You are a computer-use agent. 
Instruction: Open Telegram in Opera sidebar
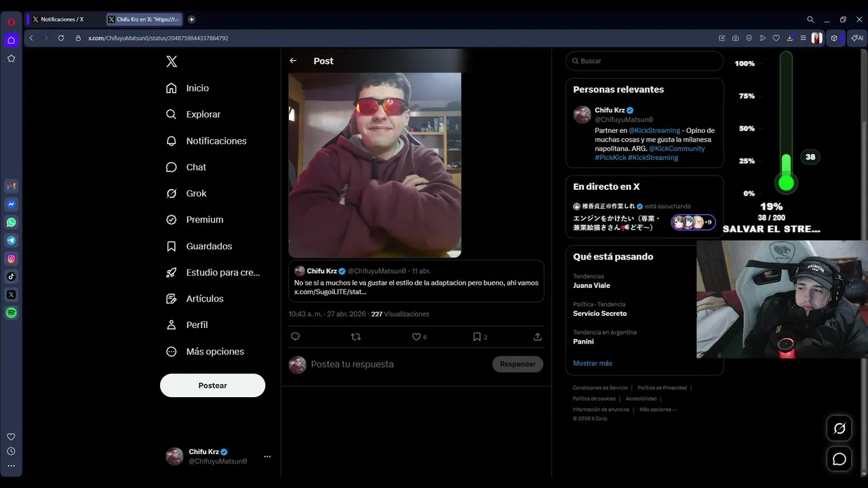click(11, 241)
